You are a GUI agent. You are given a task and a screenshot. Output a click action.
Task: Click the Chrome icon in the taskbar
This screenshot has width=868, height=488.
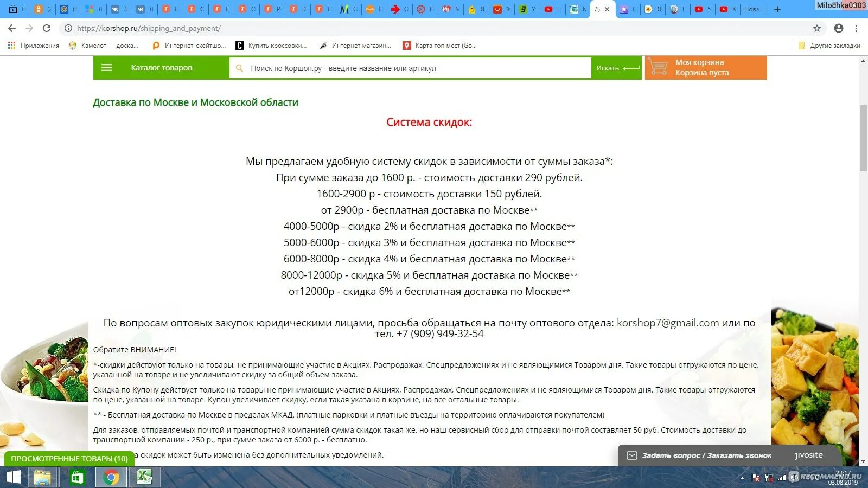[111, 477]
